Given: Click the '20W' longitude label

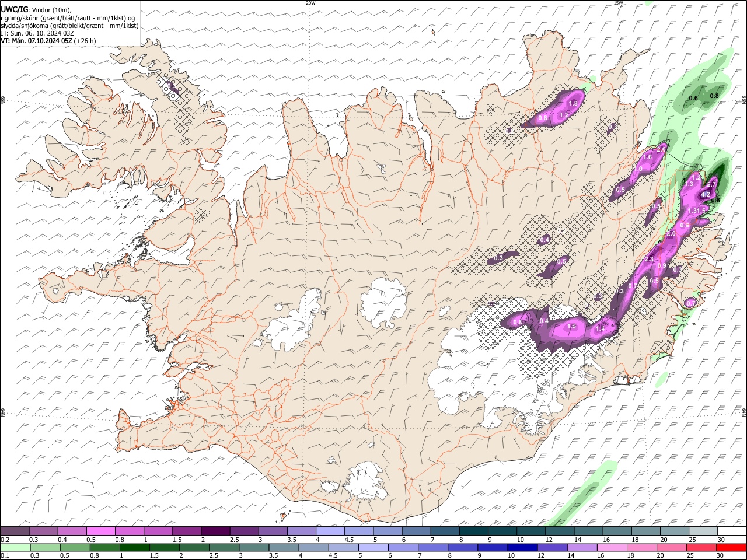Looking at the screenshot, I should [310, 3].
